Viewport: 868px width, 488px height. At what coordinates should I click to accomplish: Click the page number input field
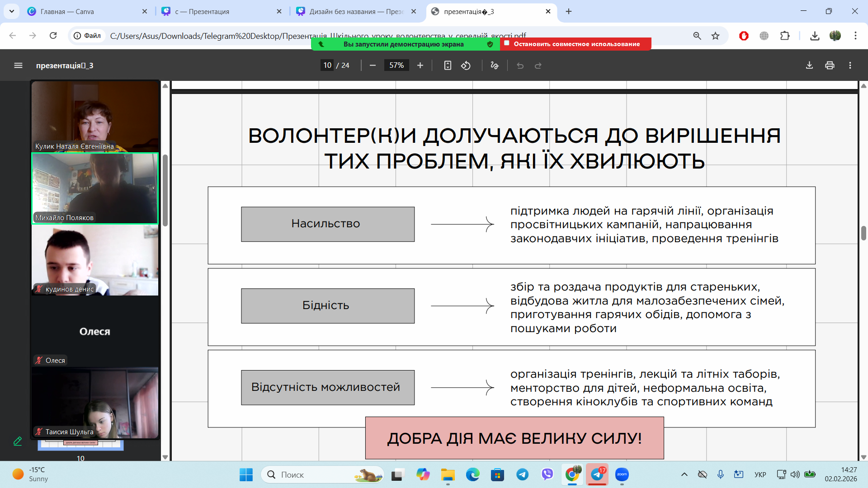click(x=327, y=66)
